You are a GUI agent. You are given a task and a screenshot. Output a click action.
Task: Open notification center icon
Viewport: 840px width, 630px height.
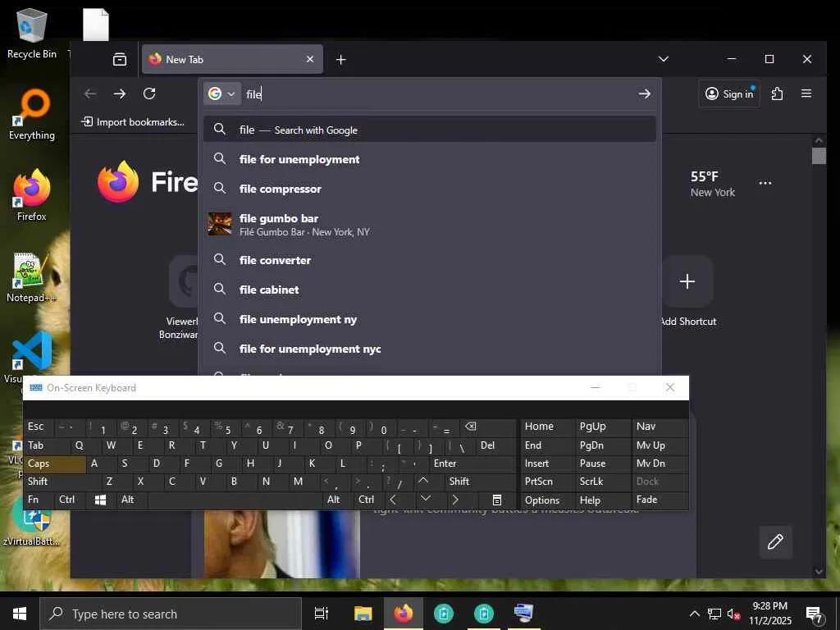[815, 614]
